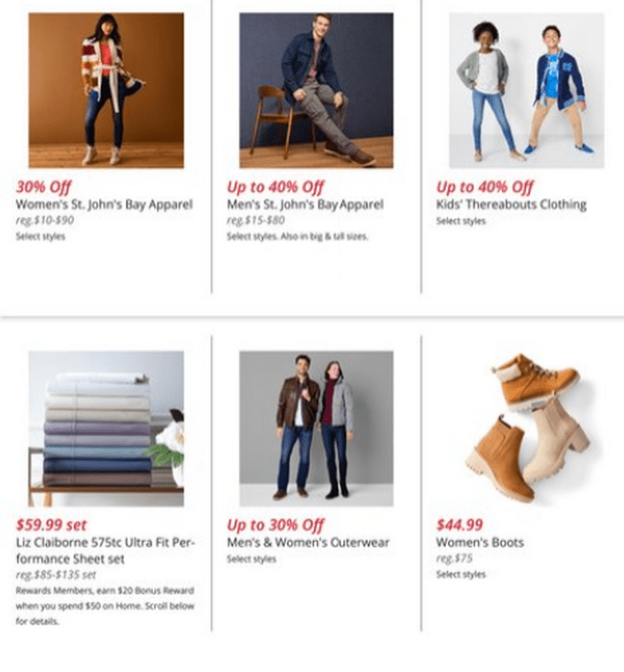Open the kids' clothing product image
This screenshot has width=624, height=672.
click(x=527, y=90)
